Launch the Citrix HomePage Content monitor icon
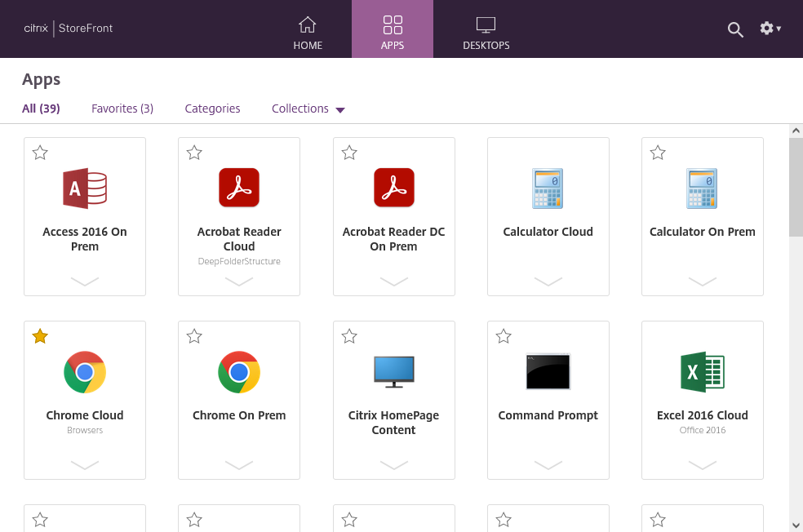803x532 pixels. (393, 372)
